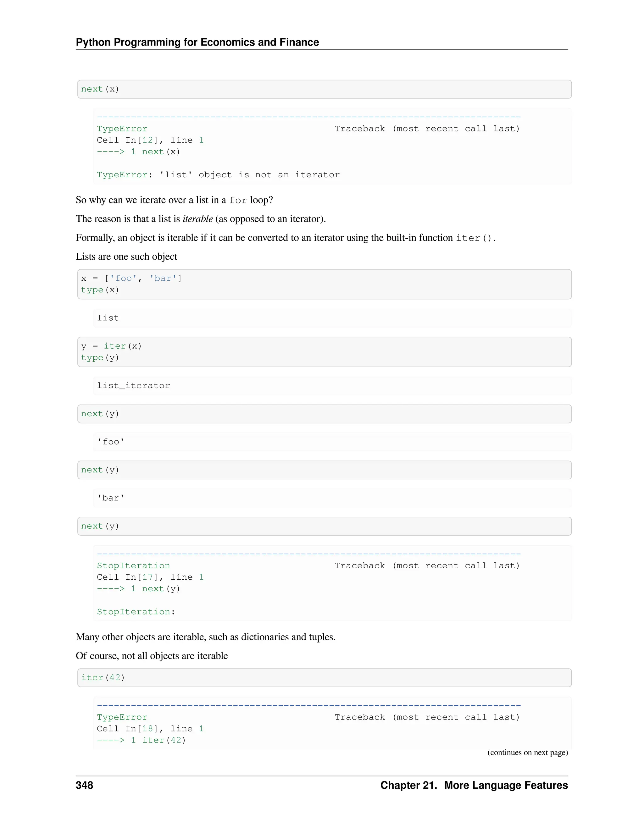Image resolution: width=644 pixels, height=833 pixels.
Task: Click the code line 'type(x)'
Action: [x=100, y=290]
